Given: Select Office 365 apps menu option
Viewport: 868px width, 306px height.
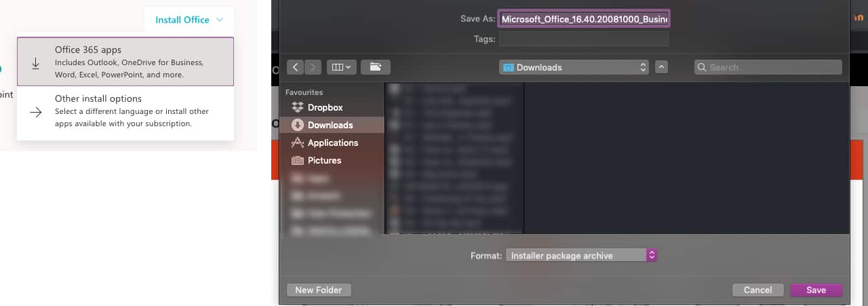Looking at the screenshot, I should pyautogui.click(x=125, y=62).
